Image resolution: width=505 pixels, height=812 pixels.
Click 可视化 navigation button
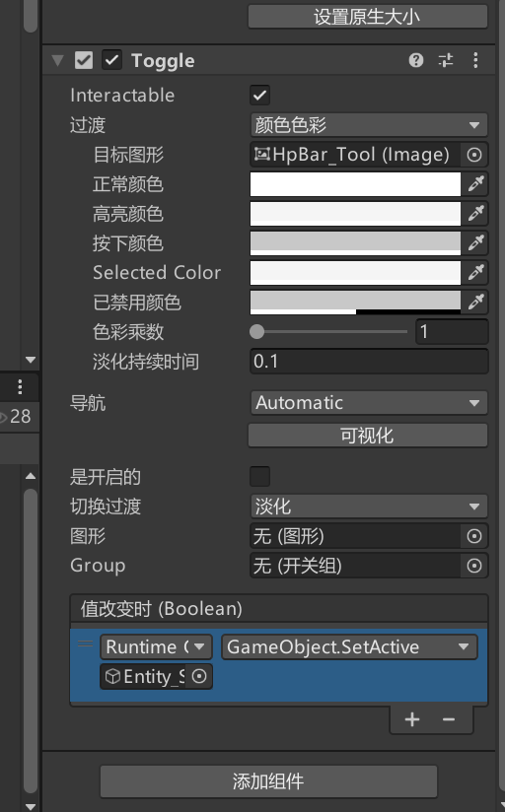(x=368, y=436)
